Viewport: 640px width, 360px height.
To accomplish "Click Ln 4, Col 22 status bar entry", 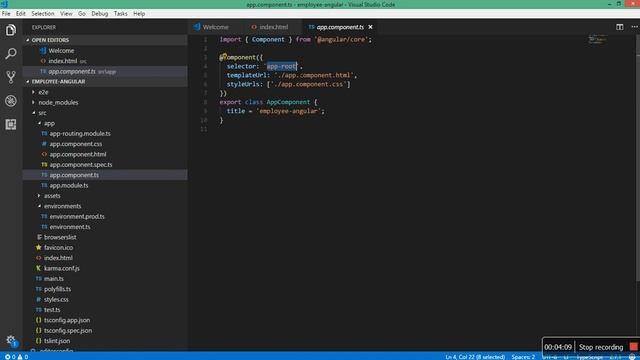I will (475, 357).
